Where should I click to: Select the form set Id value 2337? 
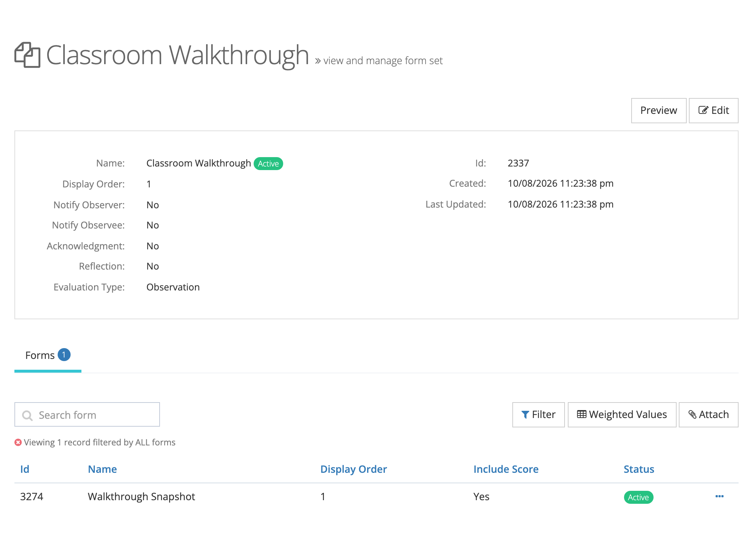click(x=518, y=163)
